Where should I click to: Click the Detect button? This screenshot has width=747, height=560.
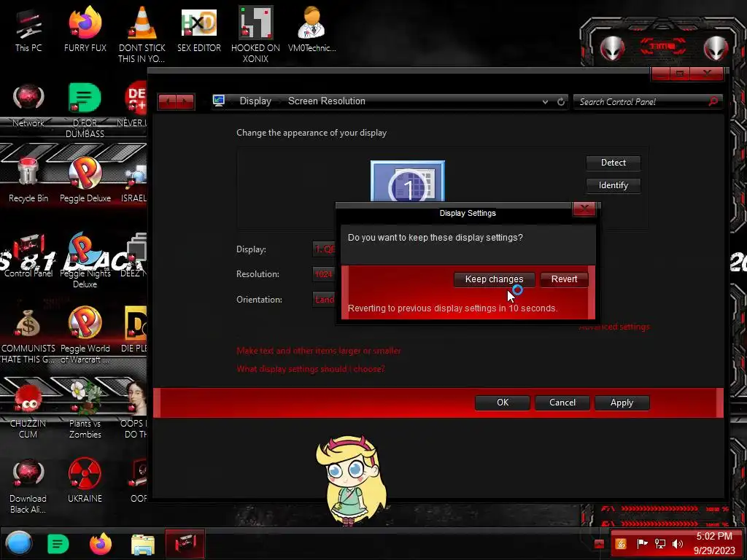pyautogui.click(x=613, y=163)
